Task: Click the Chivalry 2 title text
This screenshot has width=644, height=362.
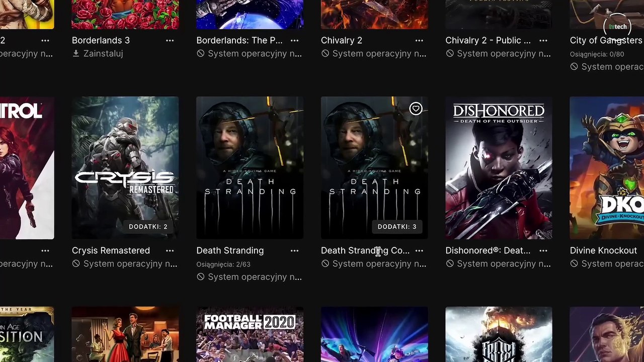Action: 342,40
